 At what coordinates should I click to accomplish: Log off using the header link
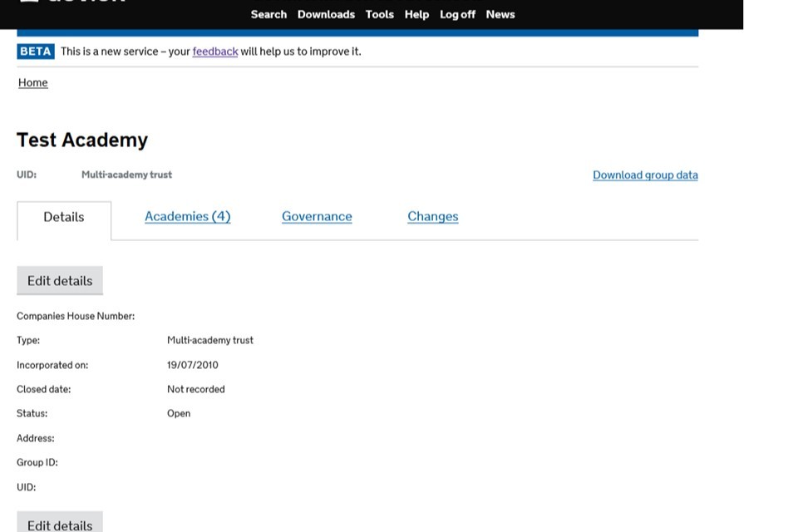(457, 14)
